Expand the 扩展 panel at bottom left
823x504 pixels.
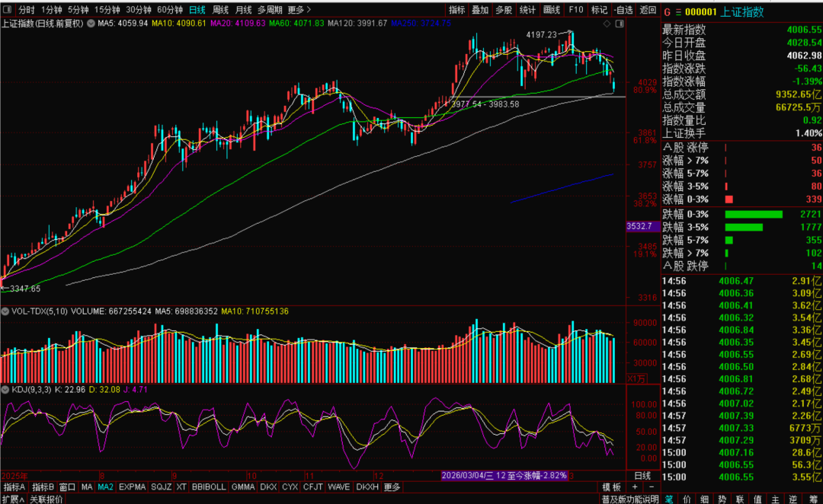[x=10, y=499]
